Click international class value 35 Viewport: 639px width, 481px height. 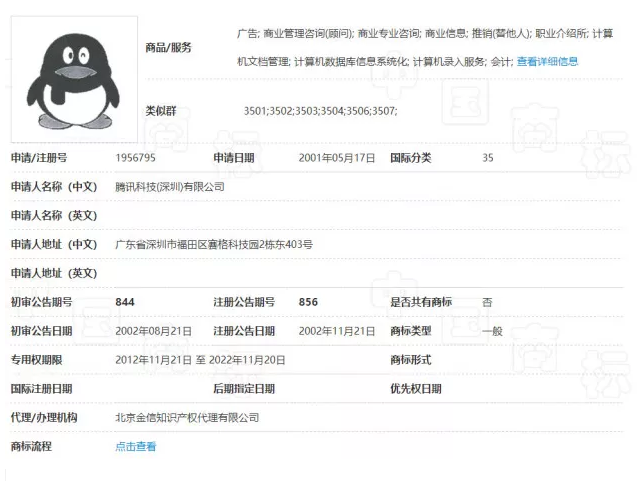tap(488, 158)
